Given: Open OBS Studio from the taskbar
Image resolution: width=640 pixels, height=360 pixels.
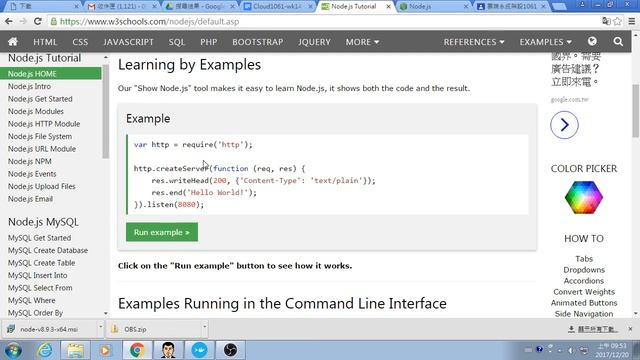Looking at the screenshot, I should pos(230,350).
